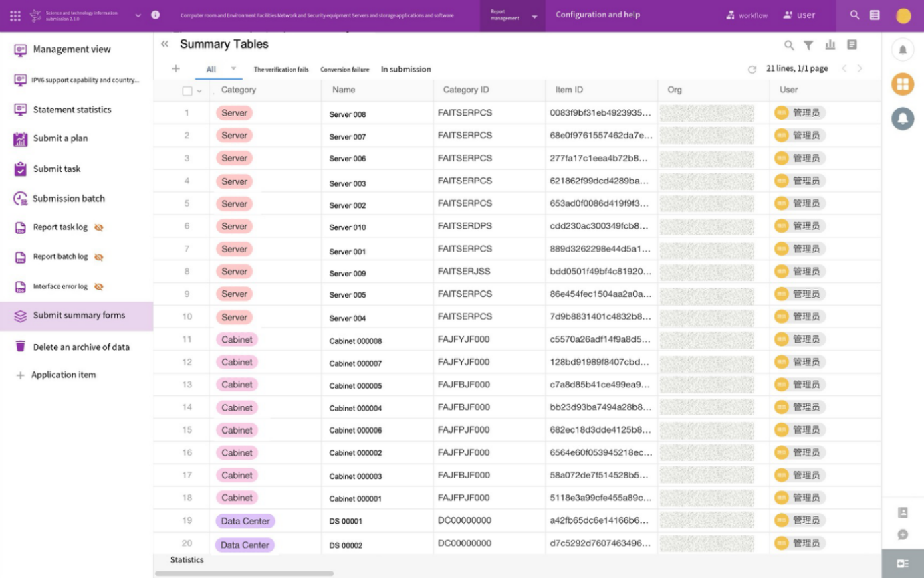Toggle visibility eye for Report batch log
The height and width of the screenshot is (578, 924).
point(99,257)
